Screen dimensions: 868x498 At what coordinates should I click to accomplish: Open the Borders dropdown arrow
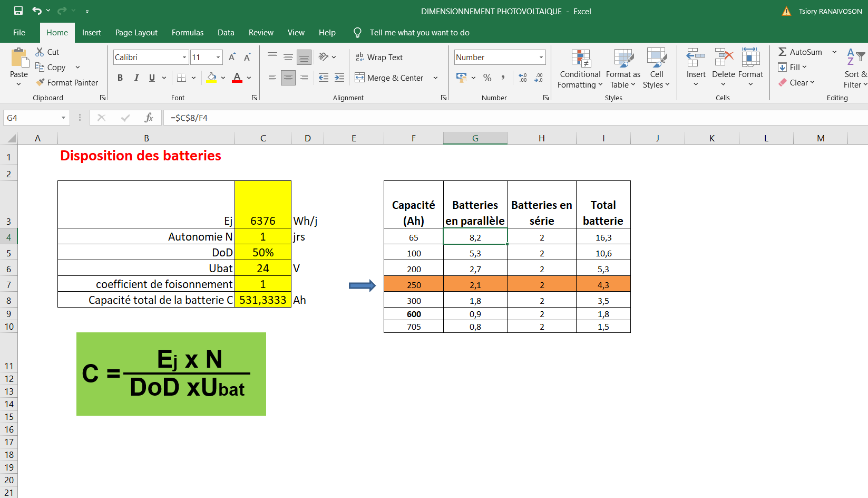pos(193,78)
